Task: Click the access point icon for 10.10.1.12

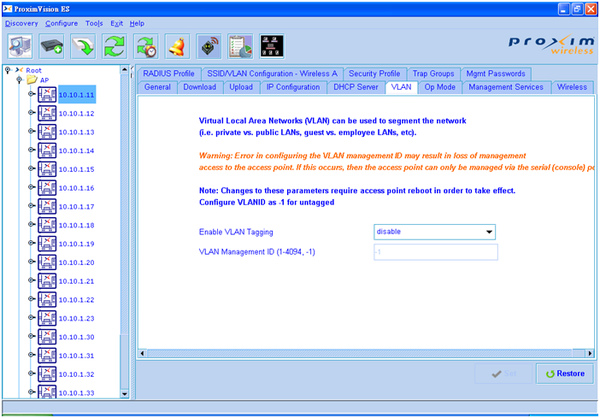Action: (47, 113)
